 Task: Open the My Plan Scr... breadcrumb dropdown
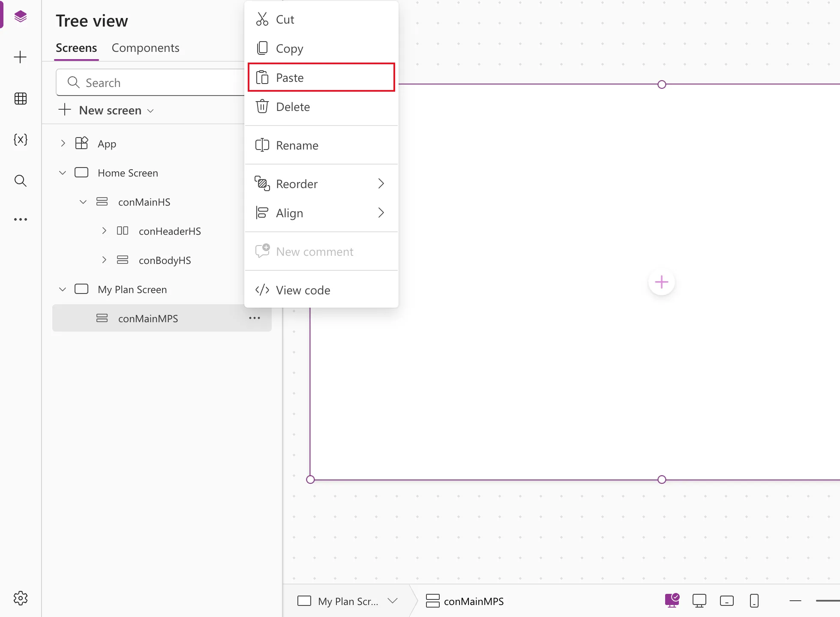click(x=393, y=601)
